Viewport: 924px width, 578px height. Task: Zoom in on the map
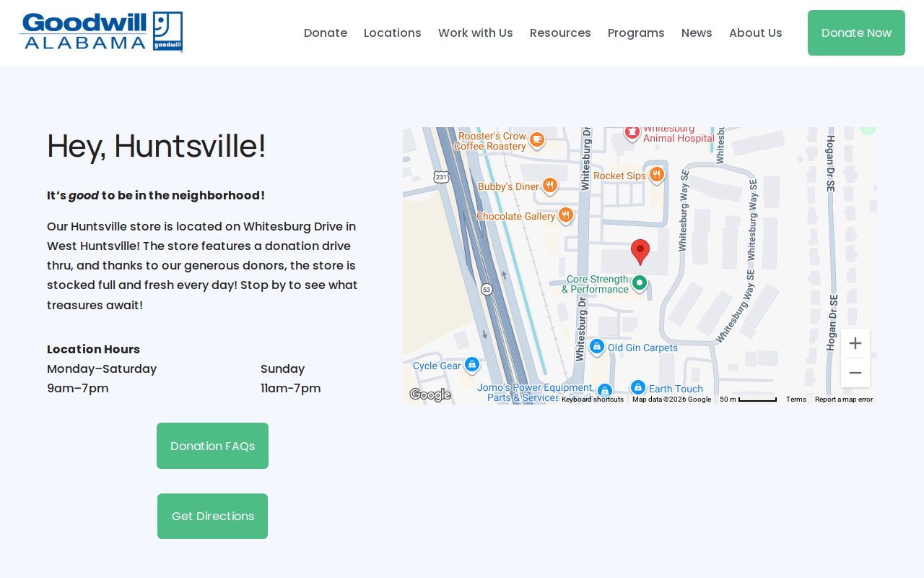[x=855, y=343]
